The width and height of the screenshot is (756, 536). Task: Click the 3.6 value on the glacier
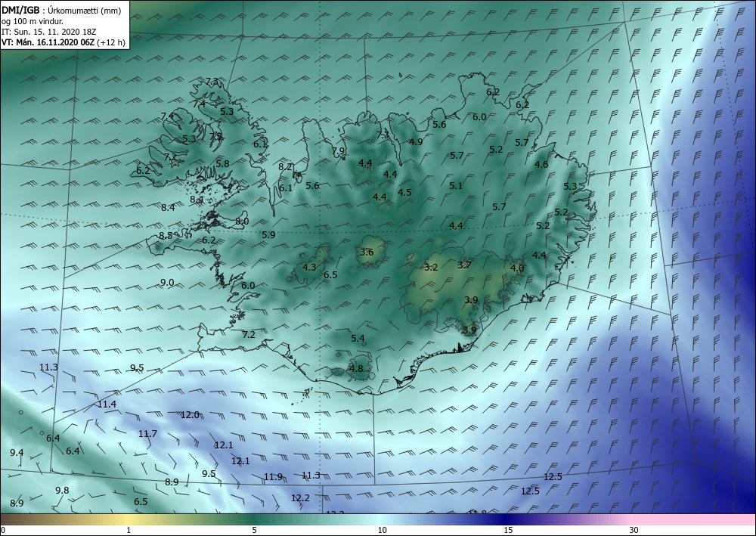367,252
